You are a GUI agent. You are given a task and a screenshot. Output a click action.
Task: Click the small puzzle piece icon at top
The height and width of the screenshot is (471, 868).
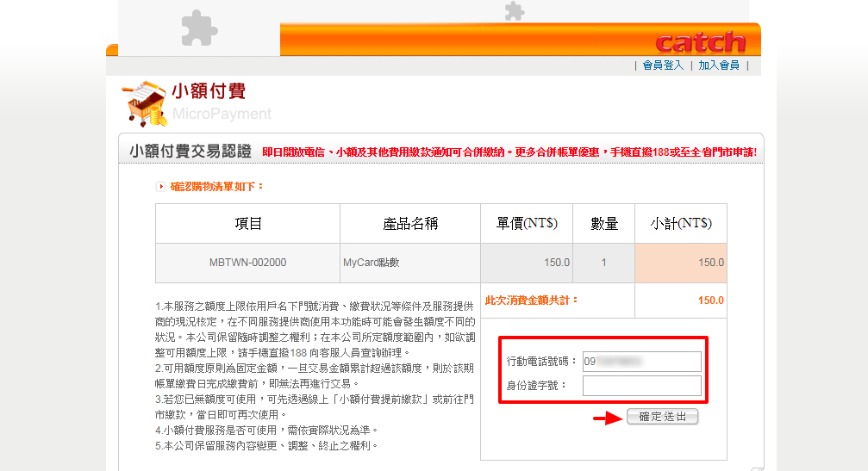click(514, 10)
